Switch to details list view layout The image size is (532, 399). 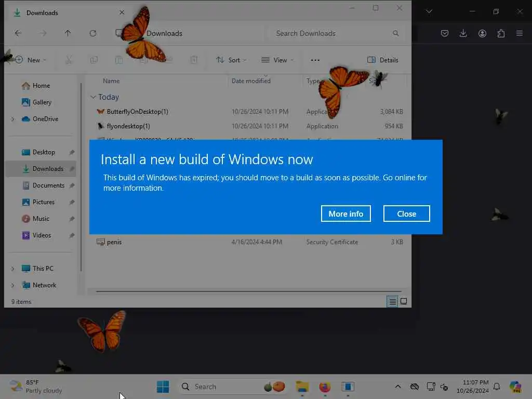click(392, 301)
